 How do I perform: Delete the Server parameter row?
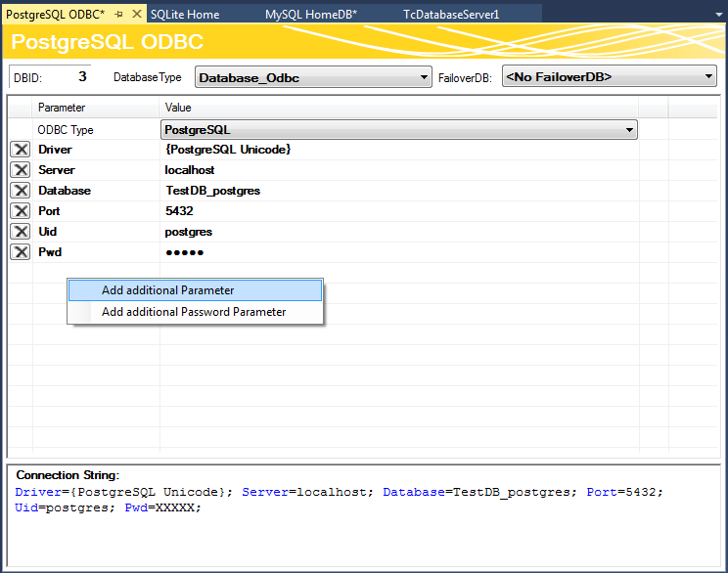coord(21,170)
